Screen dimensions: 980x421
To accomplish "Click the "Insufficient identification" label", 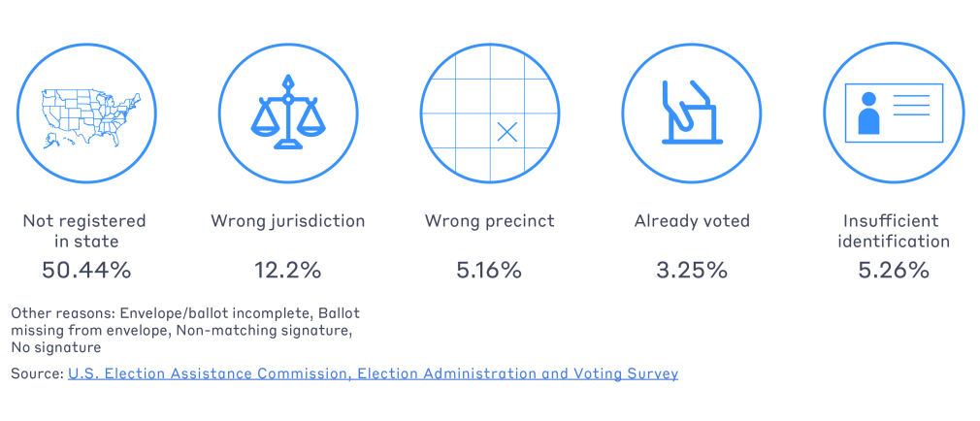I will (x=893, y=231).
